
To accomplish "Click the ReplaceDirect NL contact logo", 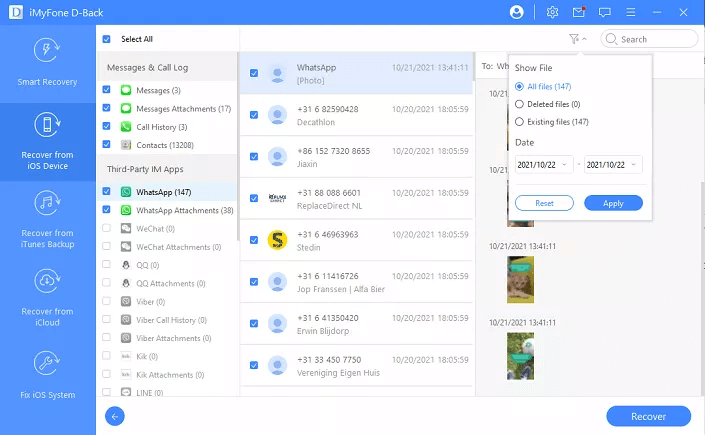I will [277, 198].
